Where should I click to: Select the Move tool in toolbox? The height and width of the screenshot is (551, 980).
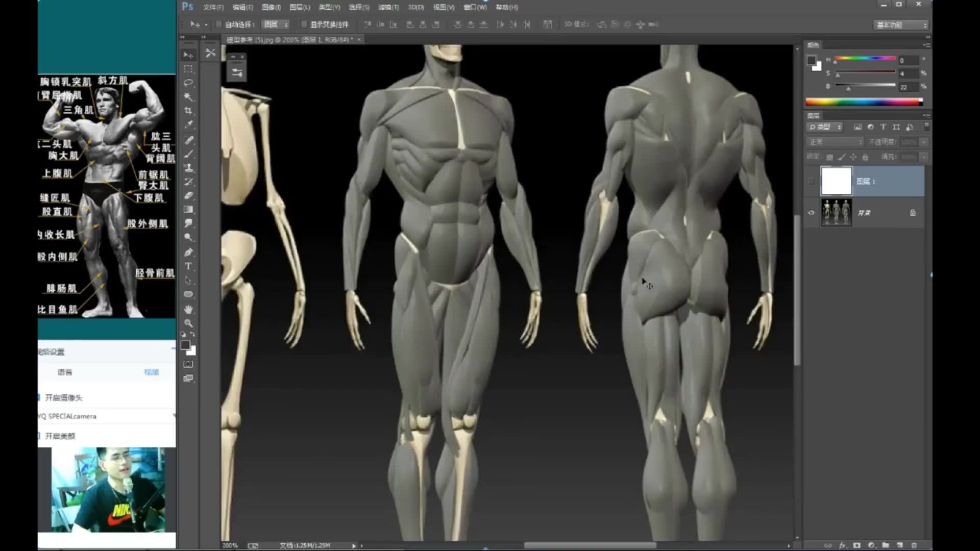[x=188, y=55]
